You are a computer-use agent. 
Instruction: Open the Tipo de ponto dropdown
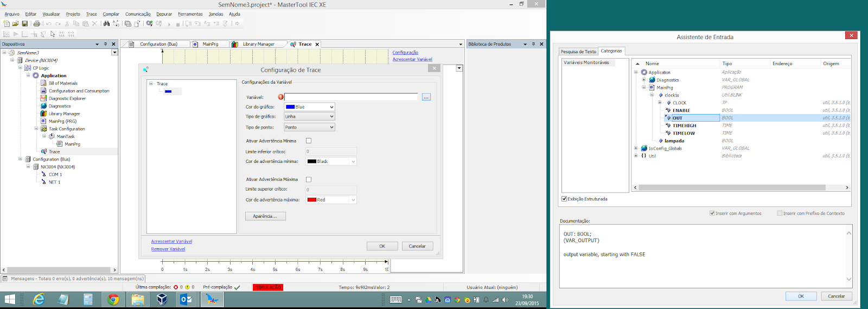(x=309, y=127)
